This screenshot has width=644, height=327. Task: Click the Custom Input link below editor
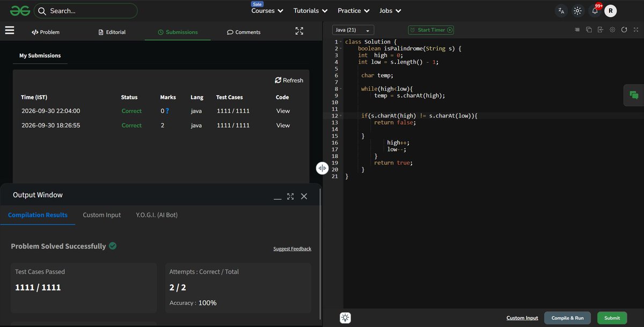(522, 318)
